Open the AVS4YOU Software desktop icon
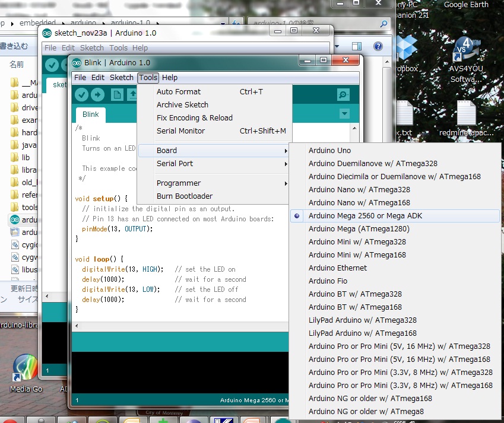Screen dimensions: 504x423 pyautogui.click(x=466, y=59)
